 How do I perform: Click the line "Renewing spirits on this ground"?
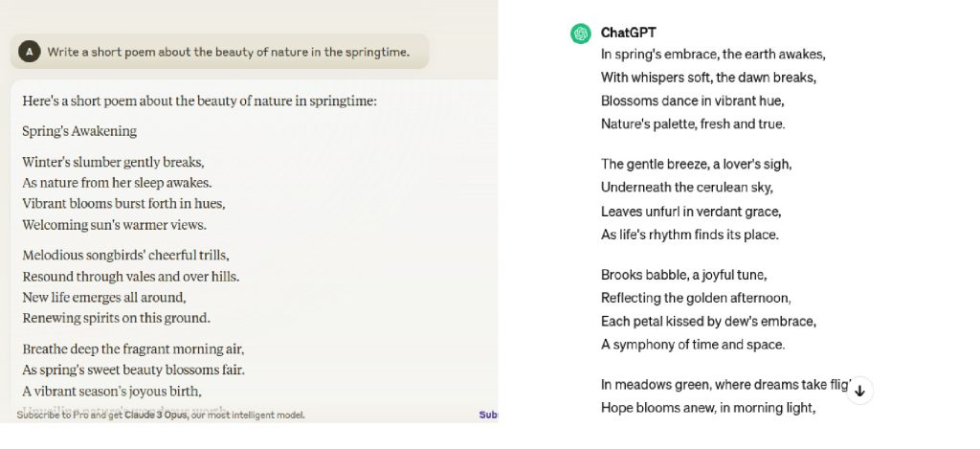116,317
